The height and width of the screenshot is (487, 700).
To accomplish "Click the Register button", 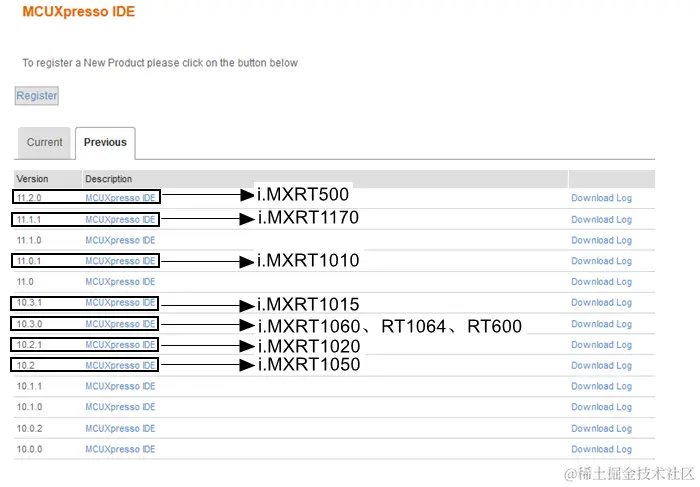I will pos(37,96).
